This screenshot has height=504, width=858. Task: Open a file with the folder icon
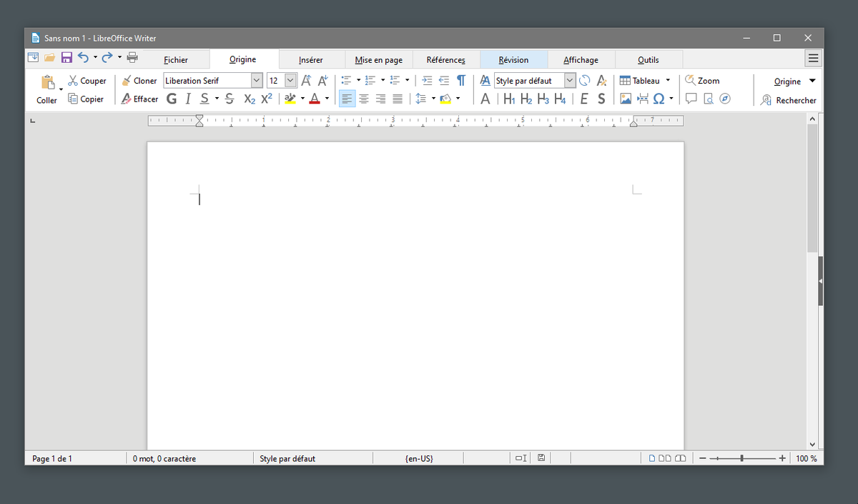[x=49, y=57]
